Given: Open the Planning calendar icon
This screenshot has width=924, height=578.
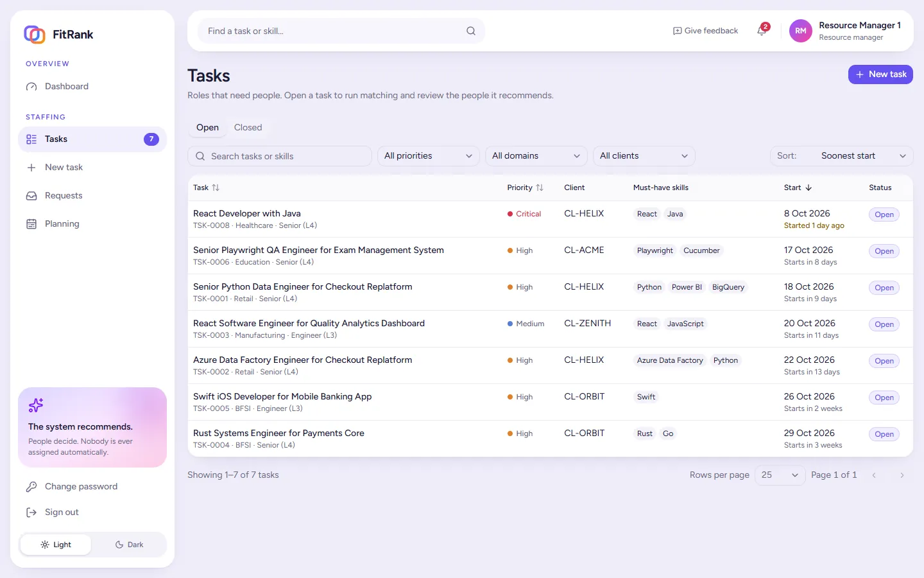Looking at the screenshot, I should 31,224.
